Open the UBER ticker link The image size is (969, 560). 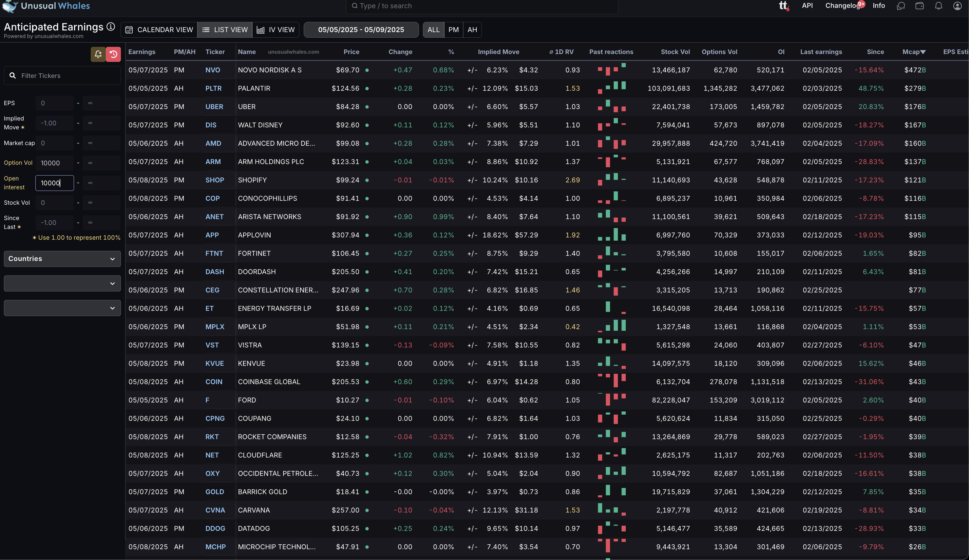pos(214,107)
